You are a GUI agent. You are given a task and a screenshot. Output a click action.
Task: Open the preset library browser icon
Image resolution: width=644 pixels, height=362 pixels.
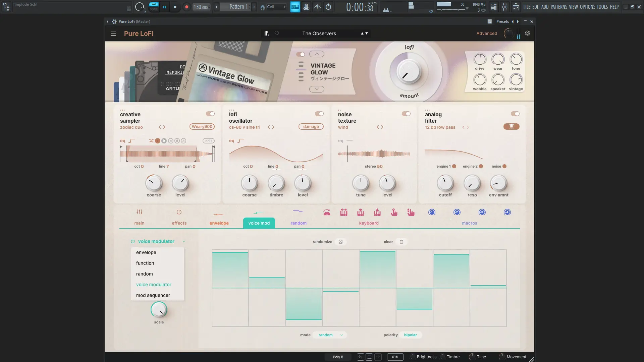point(266,34)
